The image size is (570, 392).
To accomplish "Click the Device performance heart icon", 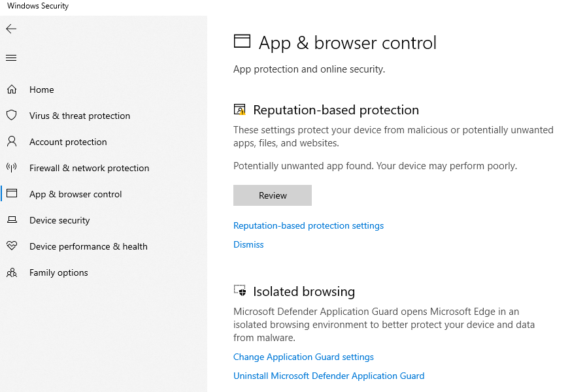I will pyautogui.click(x=12, y=246).
